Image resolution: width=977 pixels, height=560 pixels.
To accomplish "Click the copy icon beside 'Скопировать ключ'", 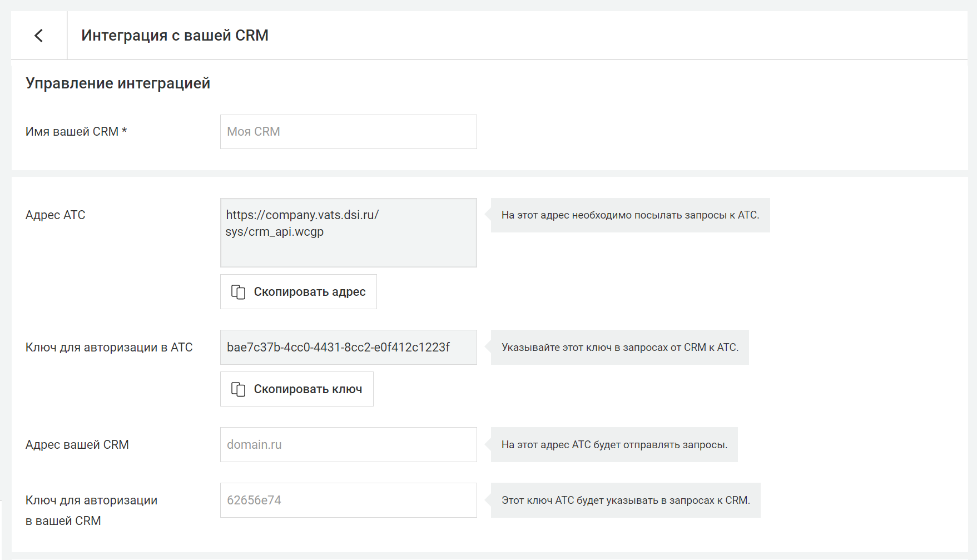I will coord(238,389).
